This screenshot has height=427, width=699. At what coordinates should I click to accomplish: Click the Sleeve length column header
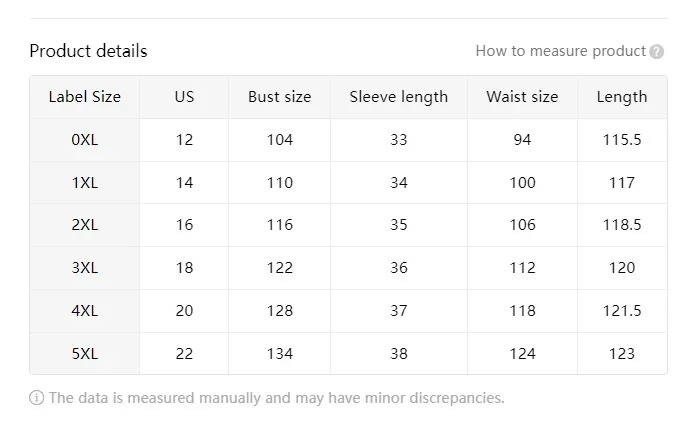(399, 97)
